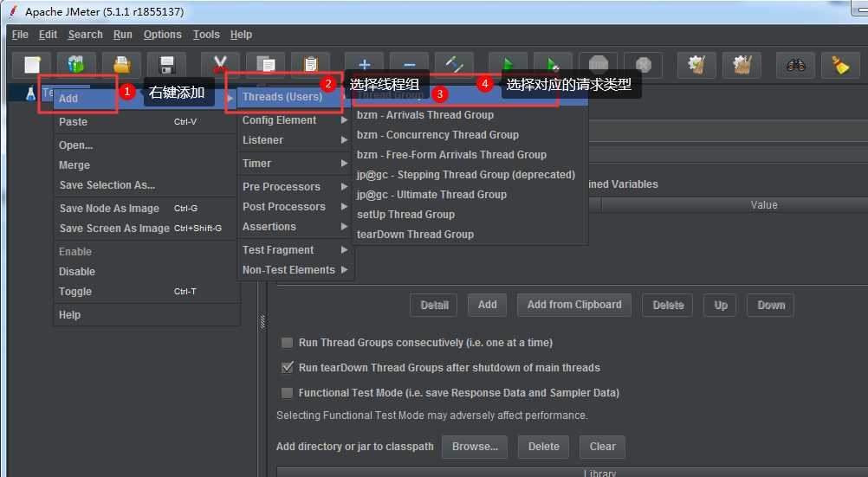Viewport: 868px width, 477px height.
Task: Open the Edit menu
Action: [48, 35]
